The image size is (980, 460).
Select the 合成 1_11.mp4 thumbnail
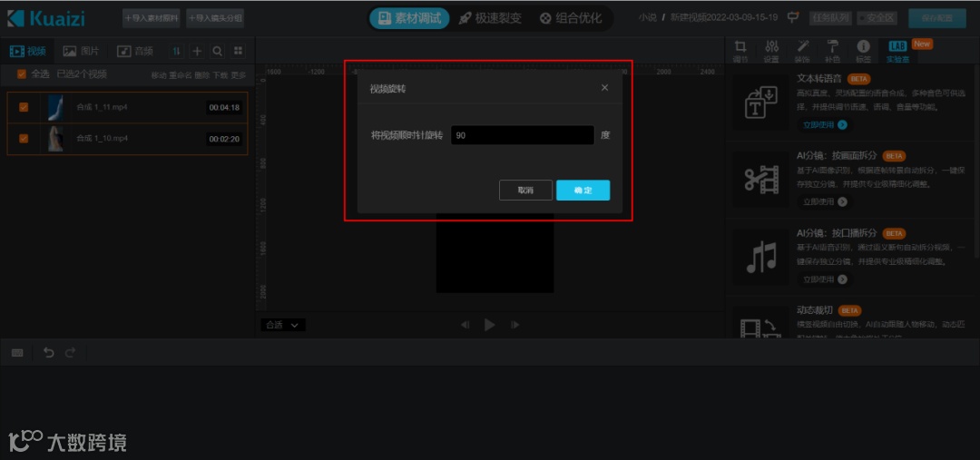[x=55, y=107]
